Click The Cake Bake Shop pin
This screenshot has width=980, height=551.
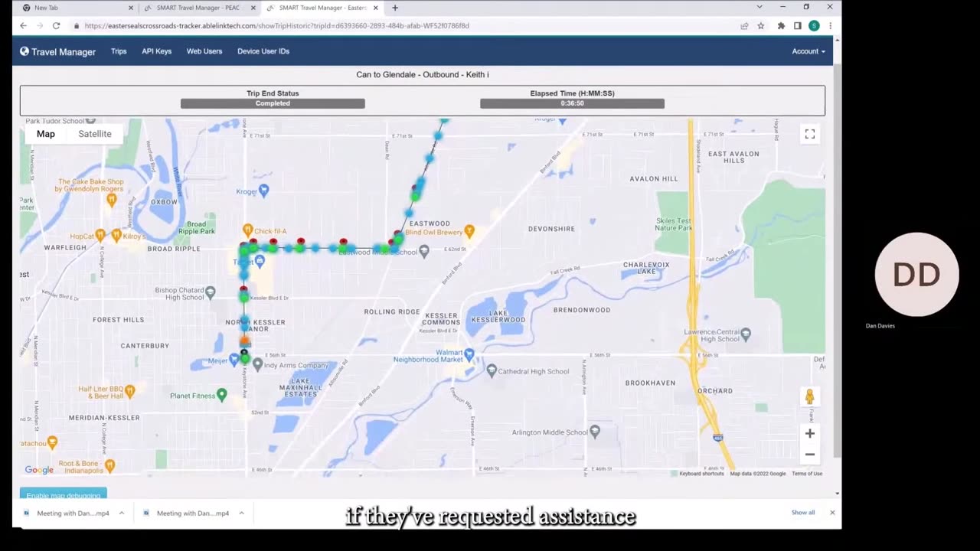(x=111, y=199)
